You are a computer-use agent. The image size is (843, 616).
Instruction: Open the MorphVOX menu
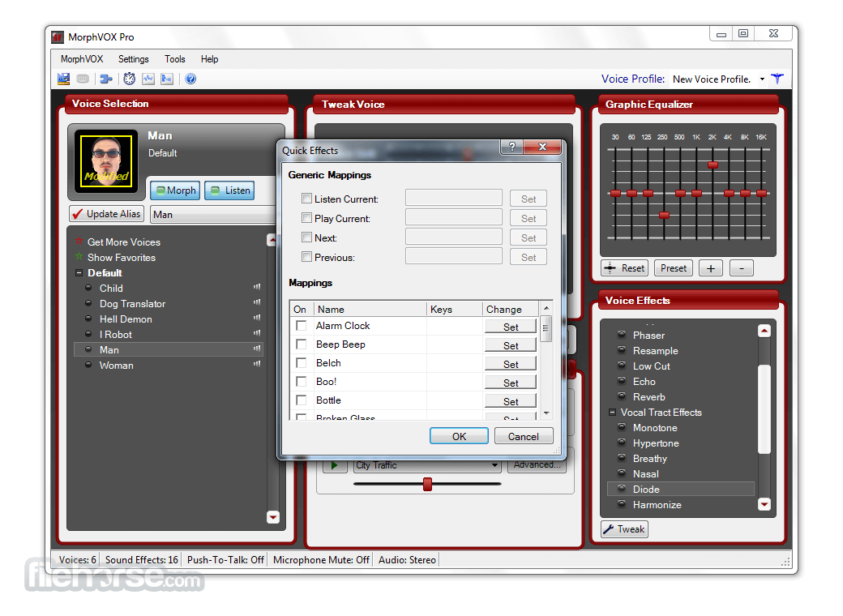tap(82, 59)
